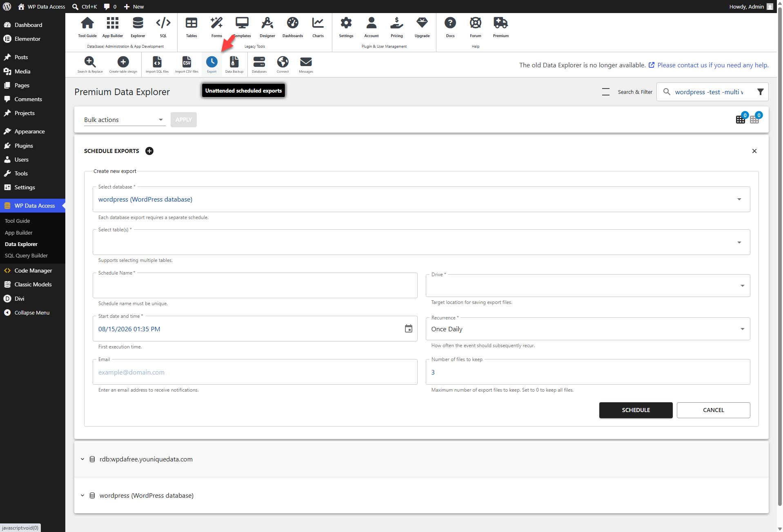Open the Ctrl+K search in admin bar

85,7
